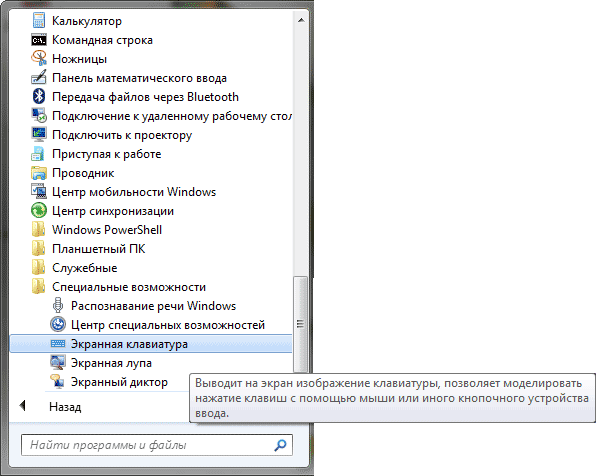This screenshot has height=476, width=596.
Task: Open Центр специальных возможностей label
Action: pyautogui.click(x=168, y=325)
